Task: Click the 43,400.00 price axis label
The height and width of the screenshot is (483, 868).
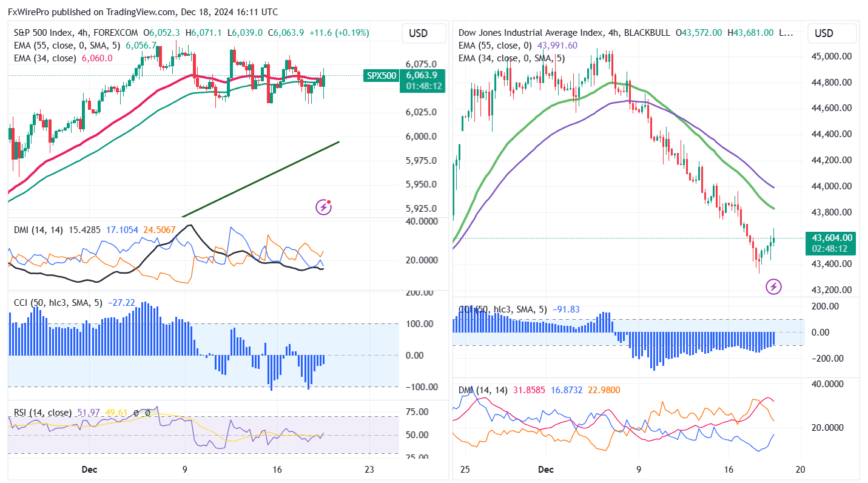Action: pos(831,264)
